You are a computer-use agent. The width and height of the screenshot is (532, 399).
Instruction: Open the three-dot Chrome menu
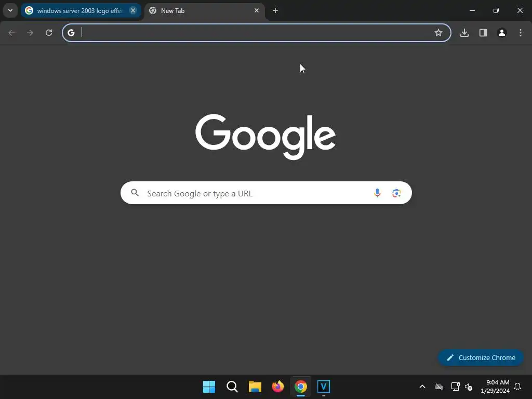tap(521, 33)
